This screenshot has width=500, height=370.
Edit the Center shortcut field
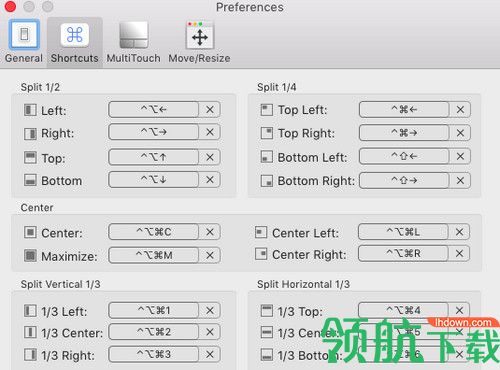[x=154, y=232]
